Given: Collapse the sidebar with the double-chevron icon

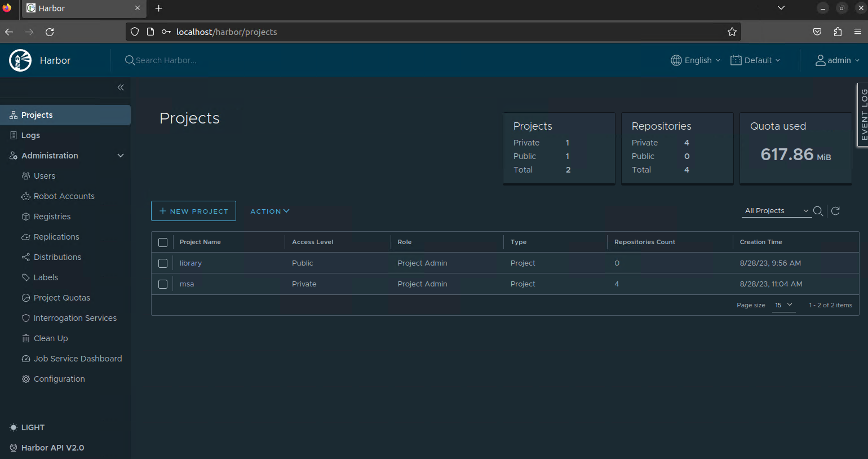Looking at the screenshot, I should [121, 87].
